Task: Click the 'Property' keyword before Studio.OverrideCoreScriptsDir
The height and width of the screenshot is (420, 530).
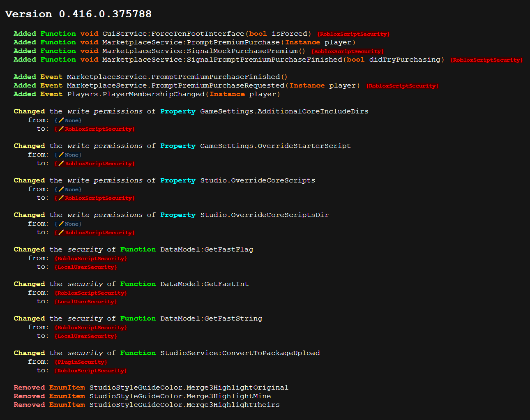Action: [178, 215]
